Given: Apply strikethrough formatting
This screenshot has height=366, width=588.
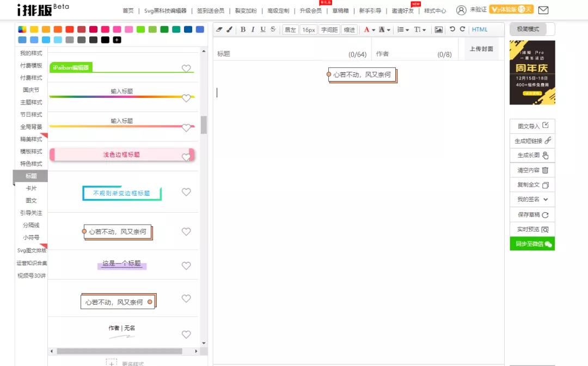Looking at the screenshot, I should [x=273, y=29].
